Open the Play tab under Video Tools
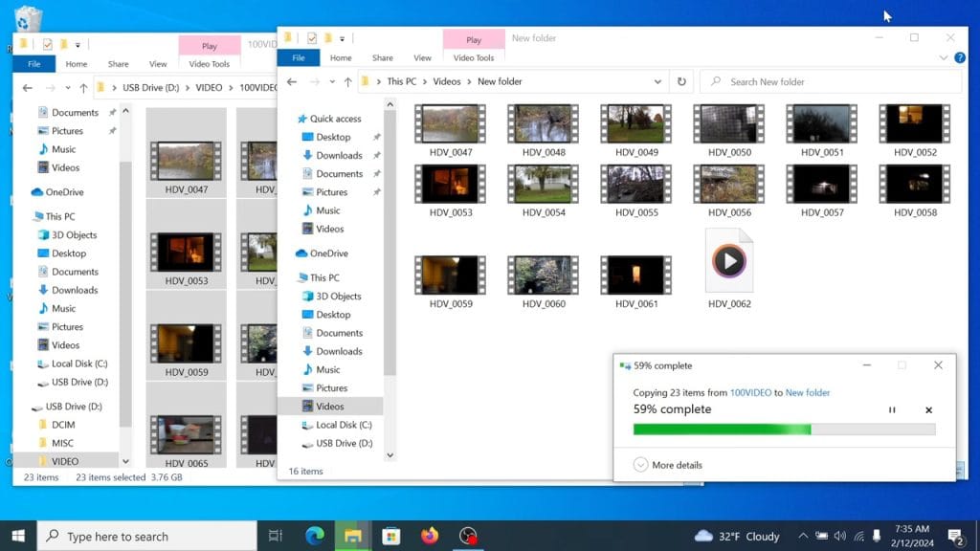Screen dimensions: 980x551 (x=474, y=39)
